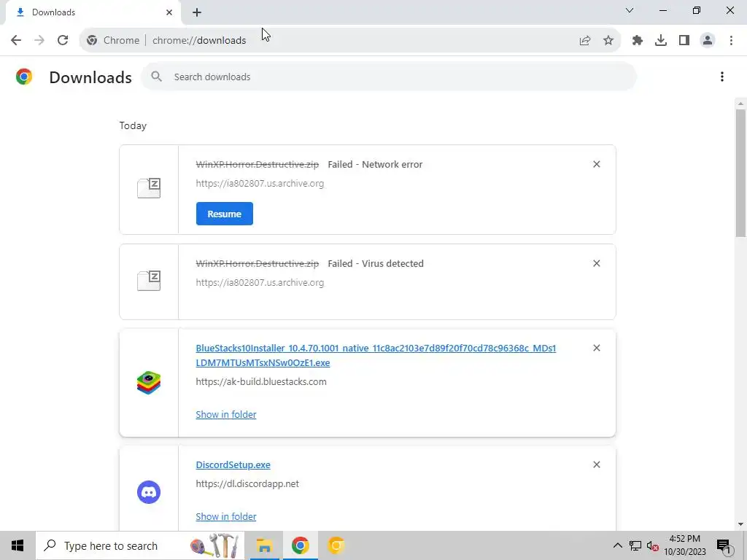Toggle the side panel icon
Image resolution: width=747 pixels, height=560 pixels.
[x=684, y=41]
